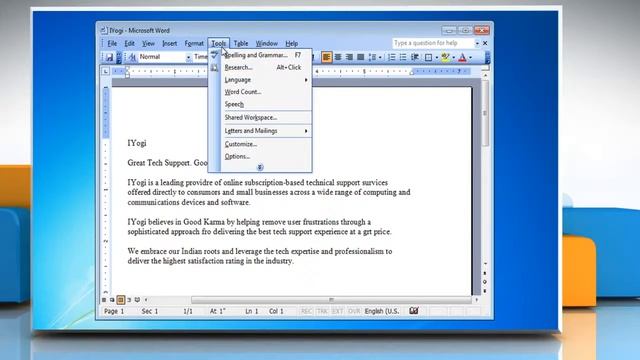Click the Next Page browse arrow
Image resolution: width=640 pixels, height=360 pixels.
click(485, 291)
